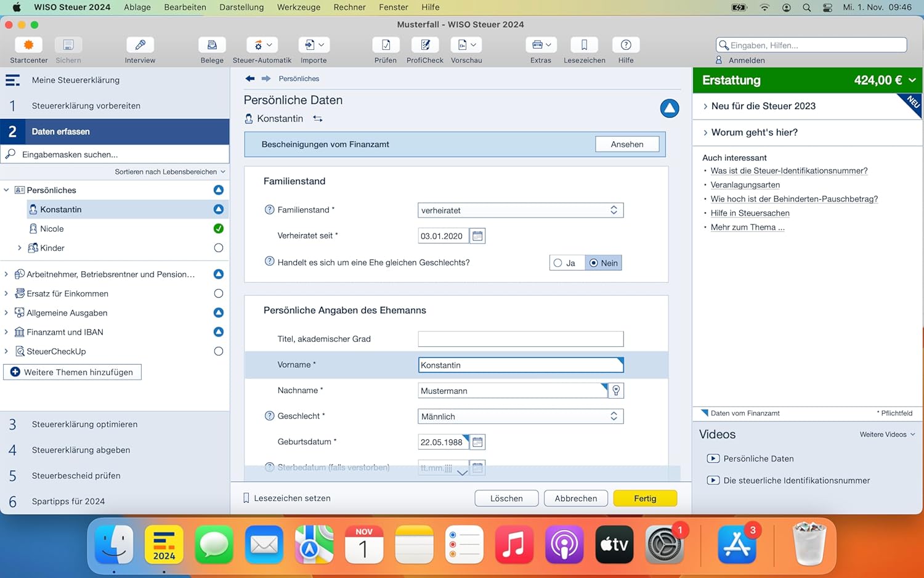Open the Familienstand dropdown
Screen dimensions: 924x578
(x=521, y=210)
